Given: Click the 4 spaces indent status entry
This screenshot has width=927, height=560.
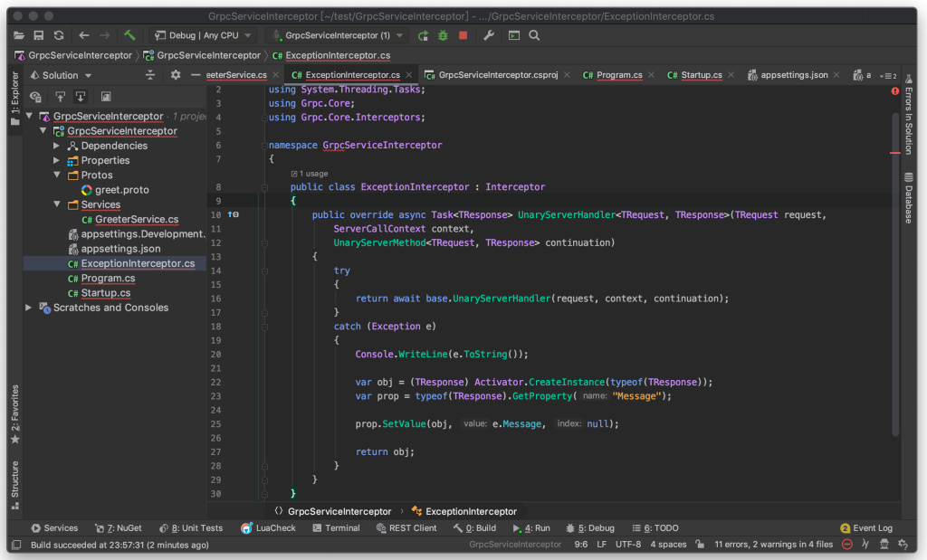Looking at the screenshot, I should click(668, 544).
